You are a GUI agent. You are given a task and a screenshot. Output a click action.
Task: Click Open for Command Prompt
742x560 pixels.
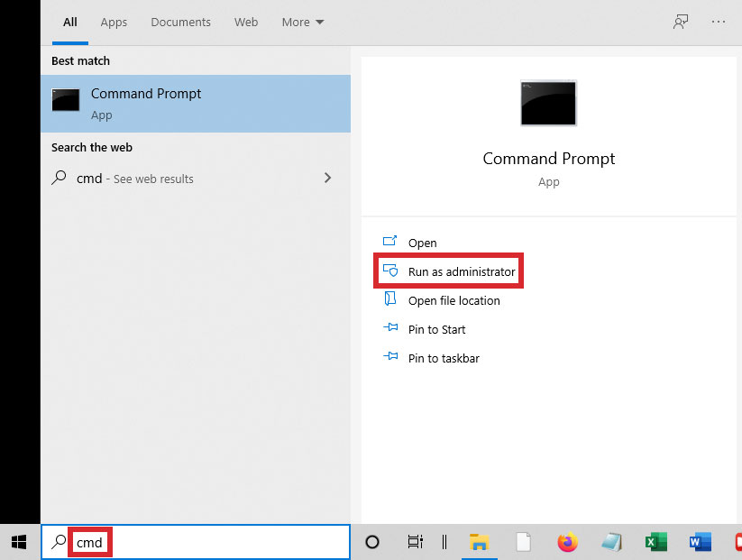[x=422, y=243]
